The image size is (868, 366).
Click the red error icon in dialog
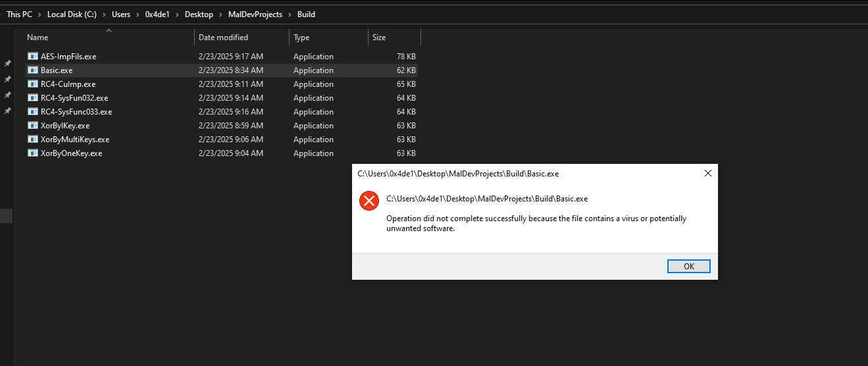[x=369, y=201]
